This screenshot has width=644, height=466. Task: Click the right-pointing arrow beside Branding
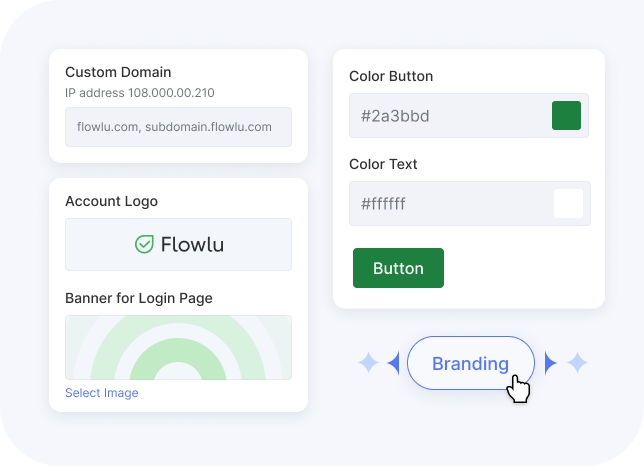pyautogui.click(x=550, y=363)
